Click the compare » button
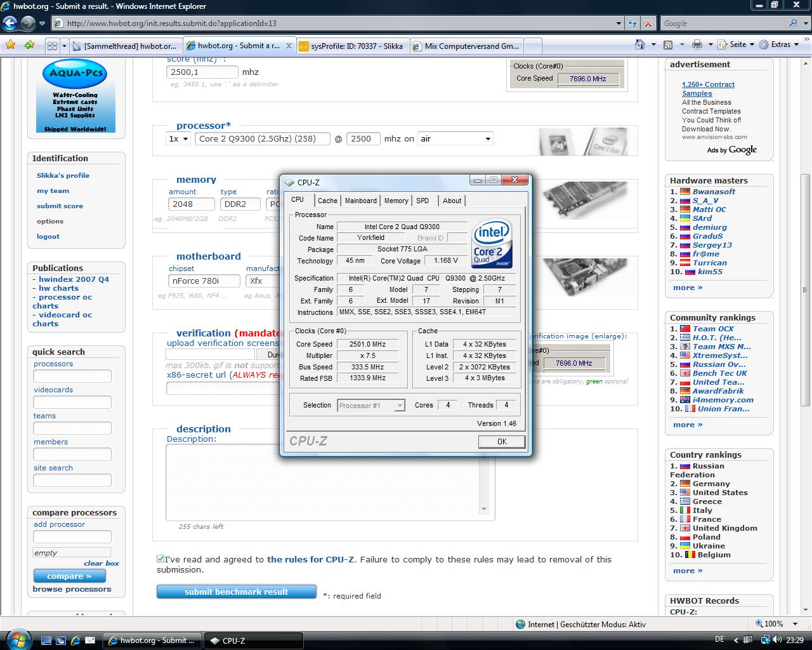The width and height of the screenshot is (812, 650). [69, 576]
